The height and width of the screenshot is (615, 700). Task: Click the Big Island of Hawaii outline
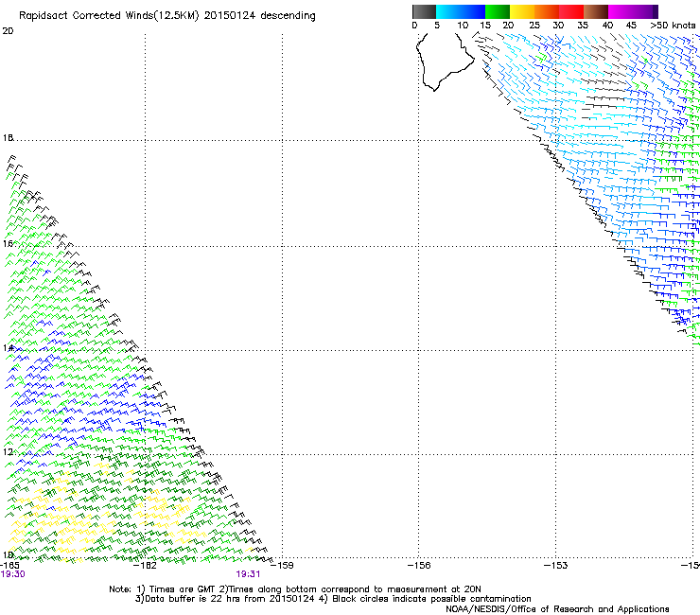pyautogui.click(x=445, y=61)
